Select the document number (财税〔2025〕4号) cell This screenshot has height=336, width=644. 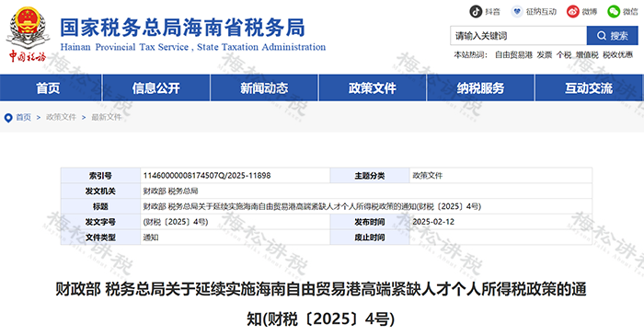pyautogui.click(x=176, y=222)
